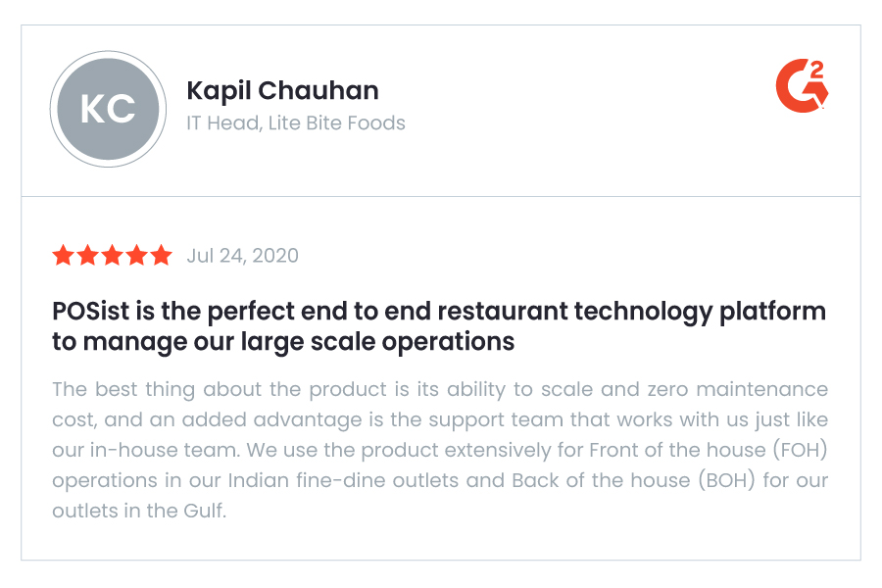Select the third rating star
This screenshot has height=588, width=882.
pos(112,255)
